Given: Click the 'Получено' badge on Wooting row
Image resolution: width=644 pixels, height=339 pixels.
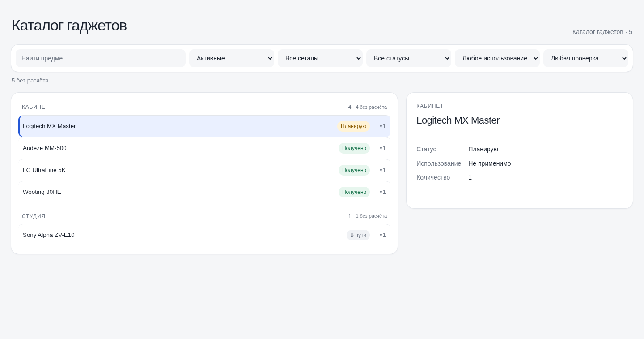Looking at the screenshot, I should 354,192.
